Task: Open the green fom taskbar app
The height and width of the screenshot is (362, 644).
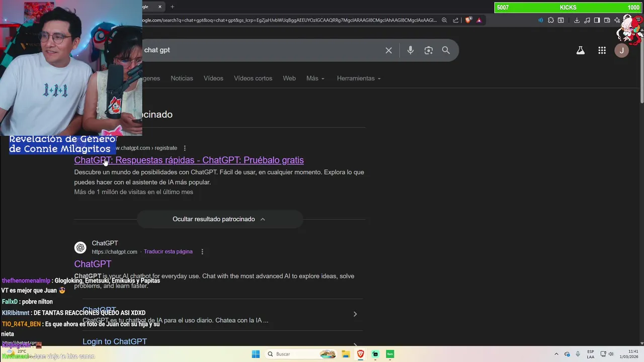Action: click(390, 354)
